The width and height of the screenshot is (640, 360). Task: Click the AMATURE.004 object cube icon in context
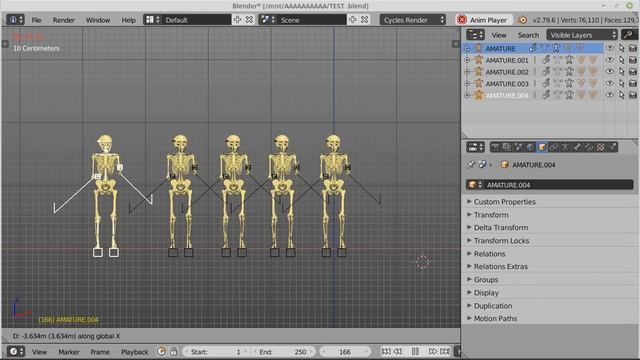point(505,164)
